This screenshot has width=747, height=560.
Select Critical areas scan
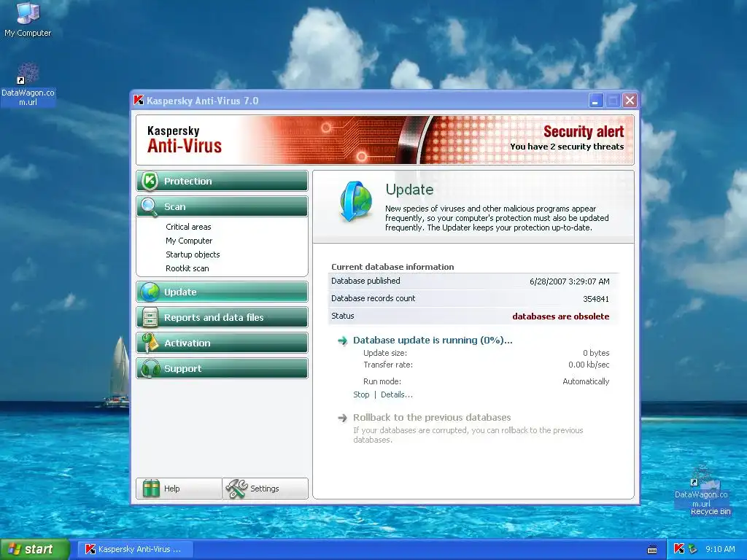tap(188, 227)
